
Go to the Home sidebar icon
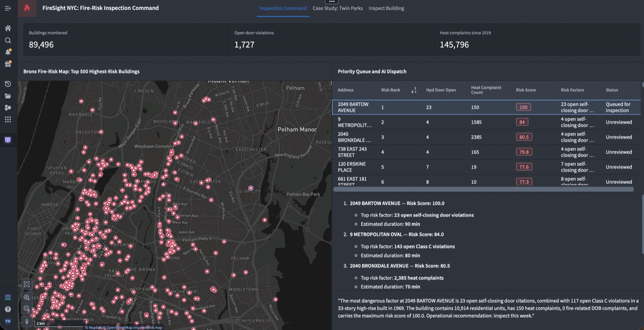click(8, 28)
